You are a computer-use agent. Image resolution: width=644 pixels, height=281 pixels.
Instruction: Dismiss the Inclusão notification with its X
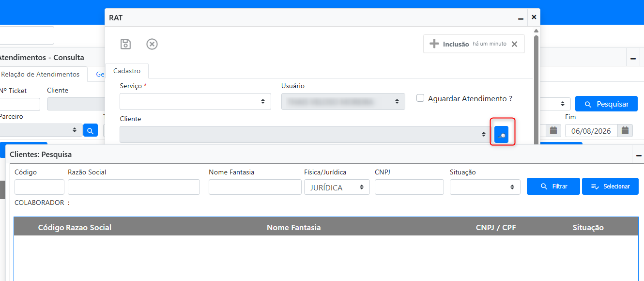click(514, 44)
